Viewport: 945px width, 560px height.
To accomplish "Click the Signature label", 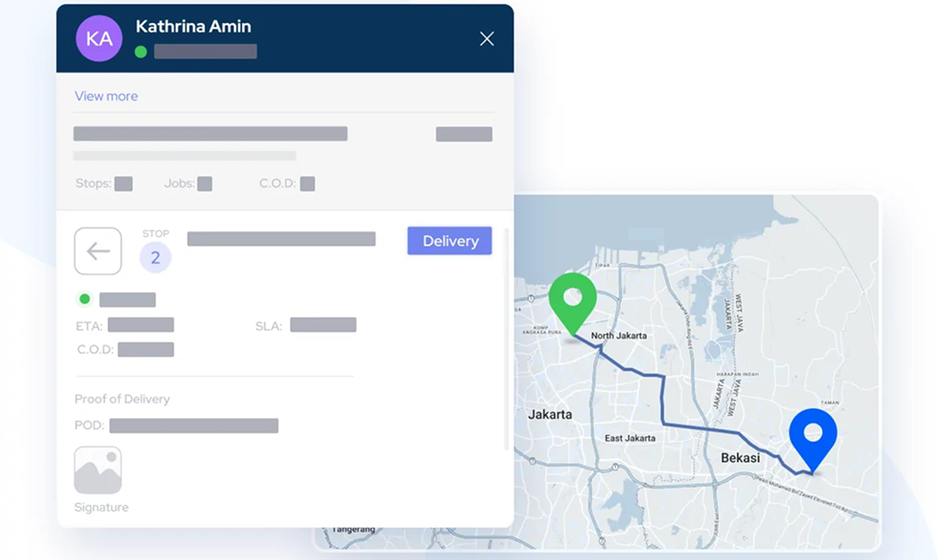I will [101, 507].
